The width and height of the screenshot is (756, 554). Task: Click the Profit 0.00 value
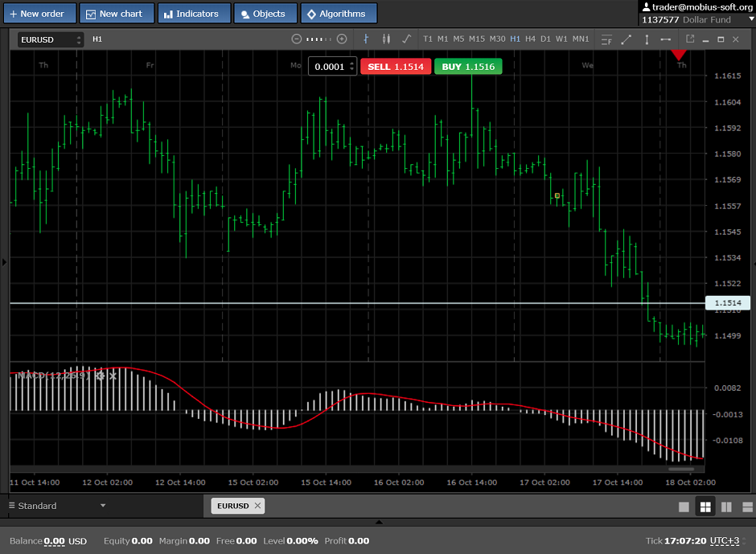(358, 541)
